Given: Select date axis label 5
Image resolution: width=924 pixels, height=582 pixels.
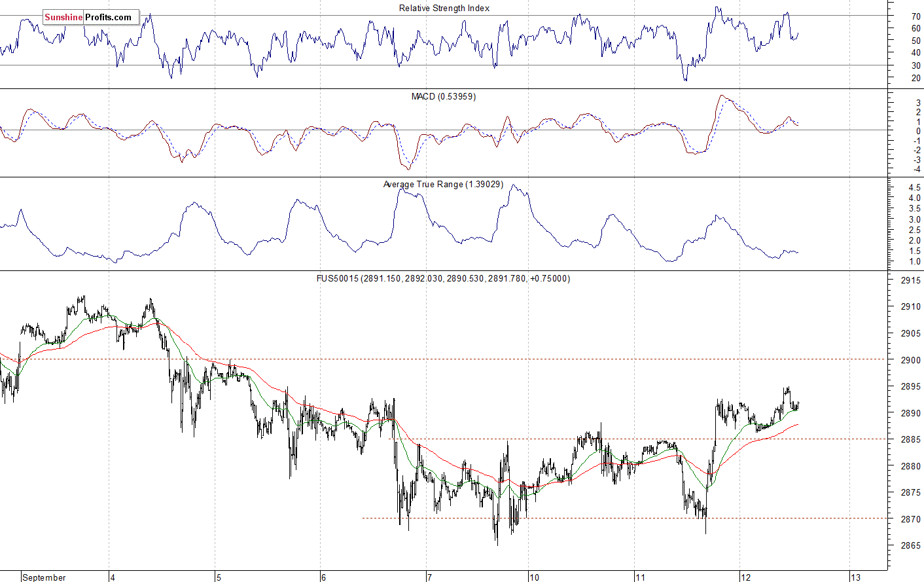Looking at the screenshot, I should click(219, 577).
